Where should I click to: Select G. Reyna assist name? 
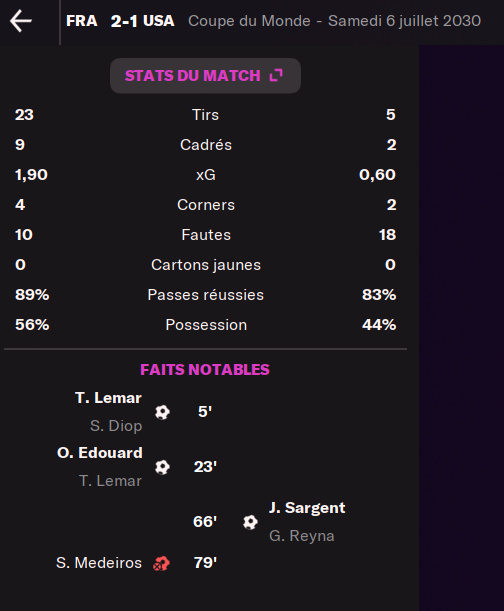[x=302, y=536]
